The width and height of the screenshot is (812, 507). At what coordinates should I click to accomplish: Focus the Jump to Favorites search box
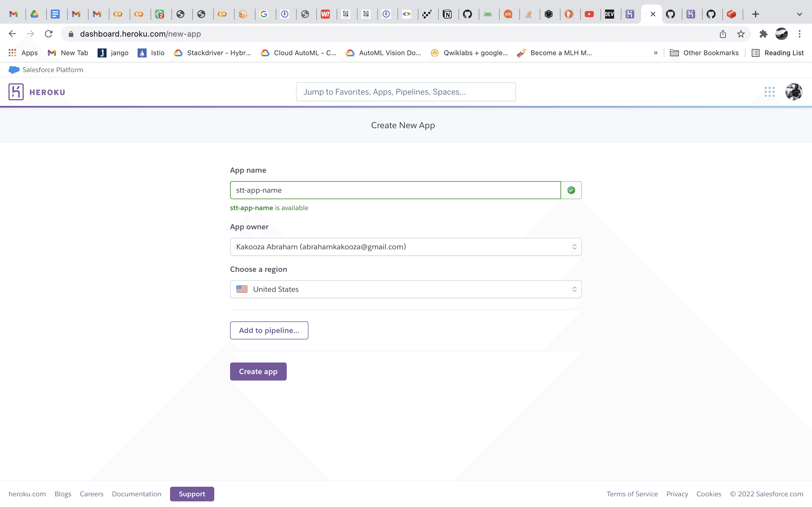(x=405, y=92)
